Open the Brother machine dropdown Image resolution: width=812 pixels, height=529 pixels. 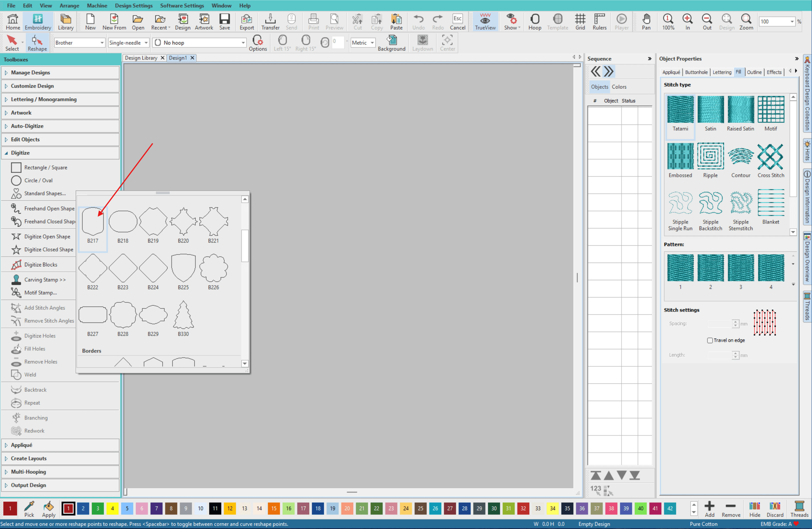(x=79, y=43)
